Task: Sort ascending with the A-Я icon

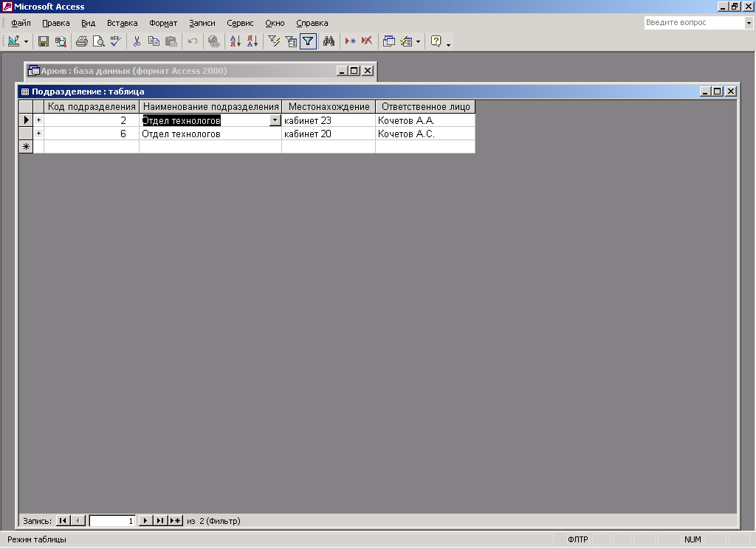Action: [235, 41]
